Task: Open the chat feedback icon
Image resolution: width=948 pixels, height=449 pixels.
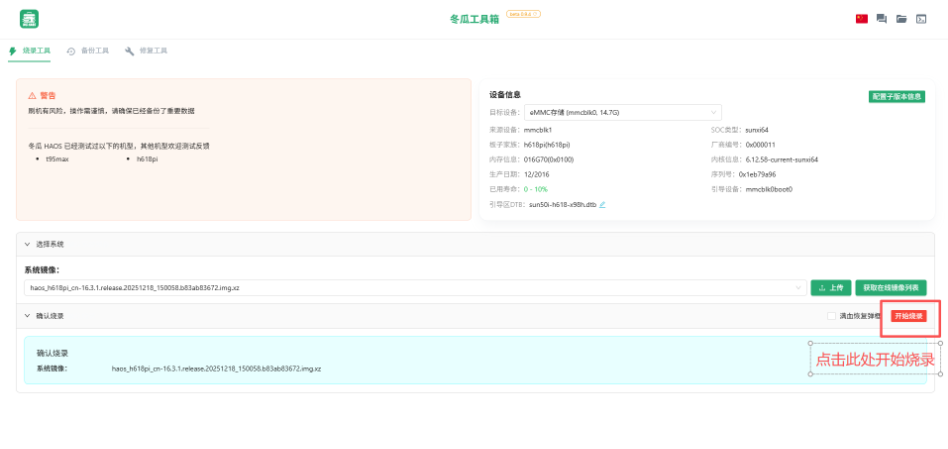Action: [881, 19]
